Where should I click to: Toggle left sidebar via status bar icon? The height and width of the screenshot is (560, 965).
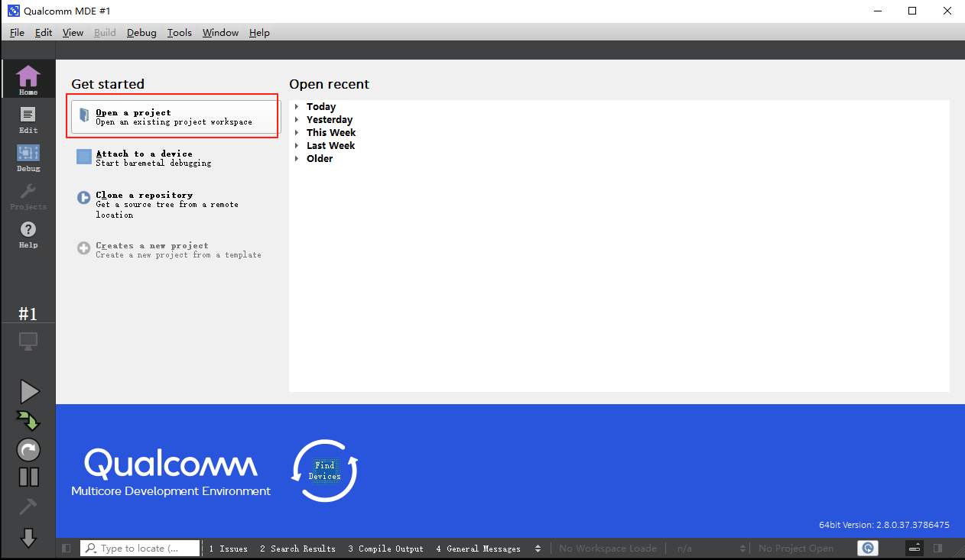click(x=67, y=549)
